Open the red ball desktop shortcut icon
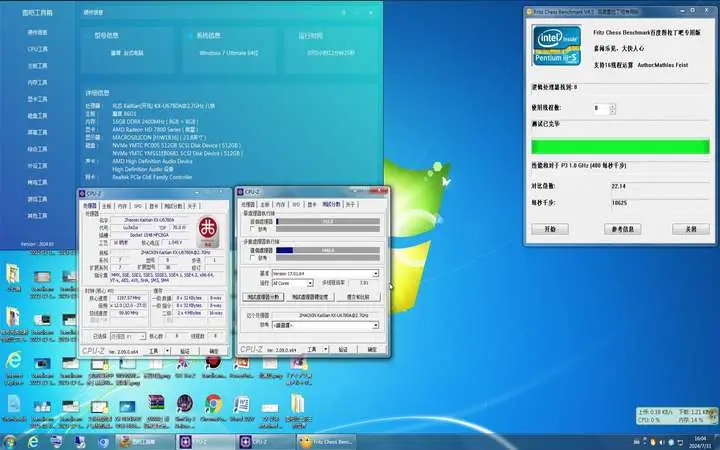720x450 pixels. (x=213, y=362)
